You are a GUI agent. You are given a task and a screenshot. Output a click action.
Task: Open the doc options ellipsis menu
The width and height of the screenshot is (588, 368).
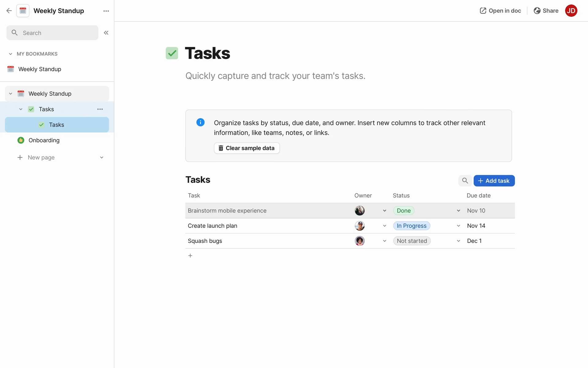106,11
